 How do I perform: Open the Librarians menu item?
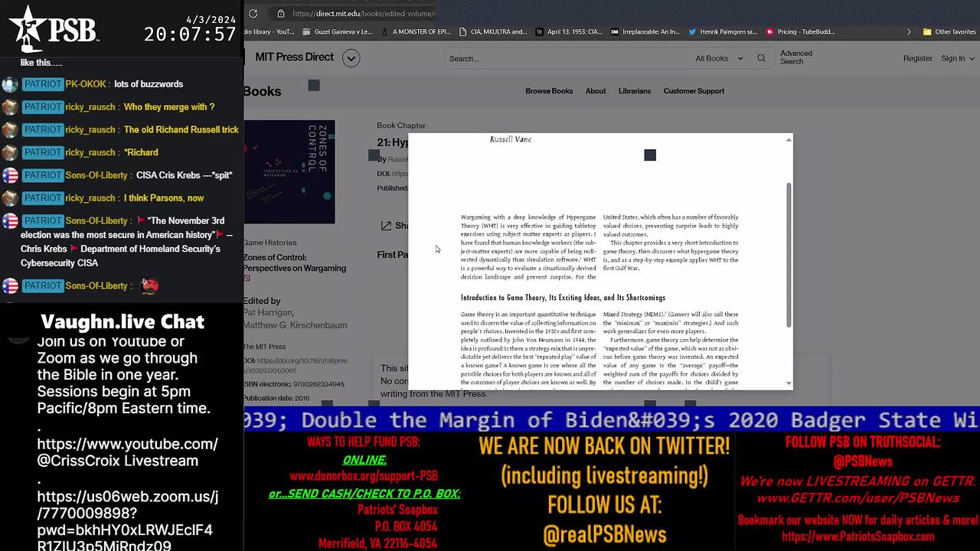(x=635, y=91)
